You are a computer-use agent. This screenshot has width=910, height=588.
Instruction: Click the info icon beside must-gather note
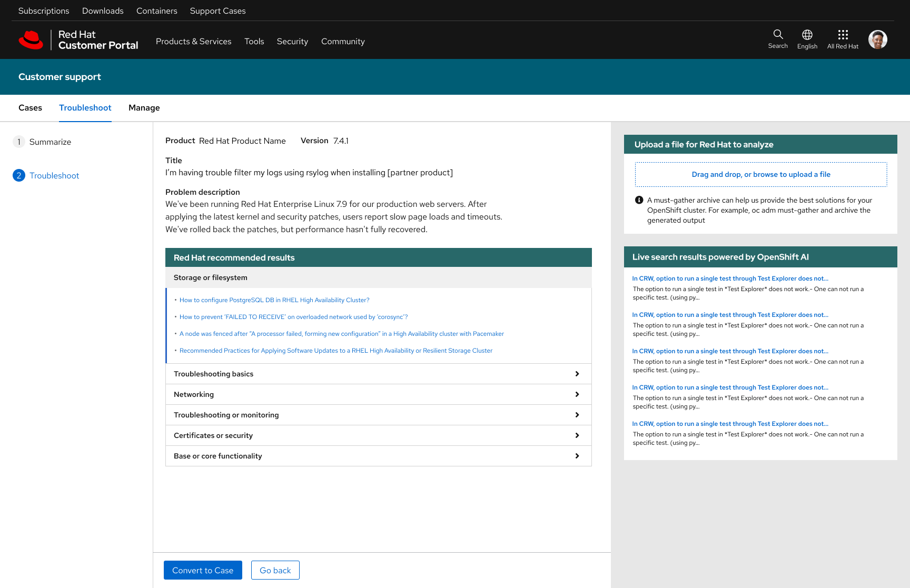pos(639,200)
